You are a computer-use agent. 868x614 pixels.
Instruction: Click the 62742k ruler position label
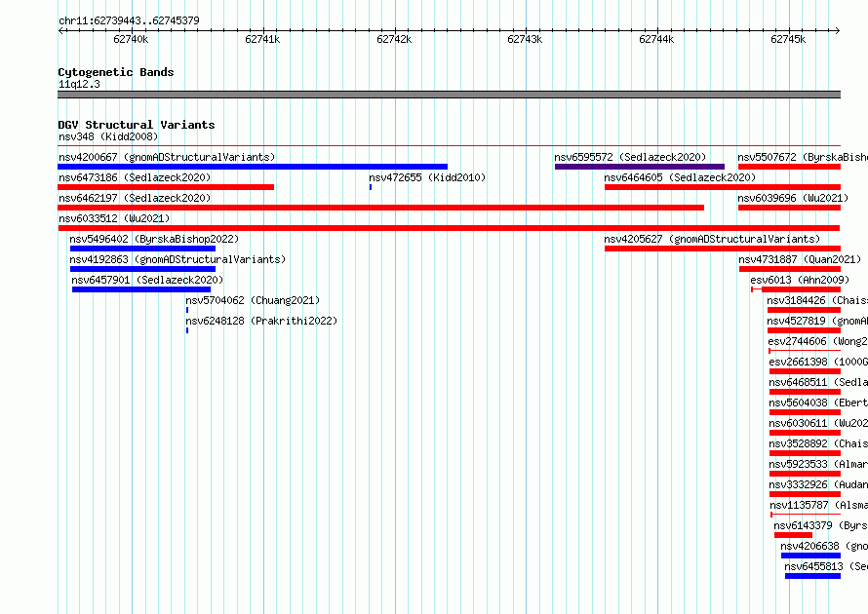point(394,39)
